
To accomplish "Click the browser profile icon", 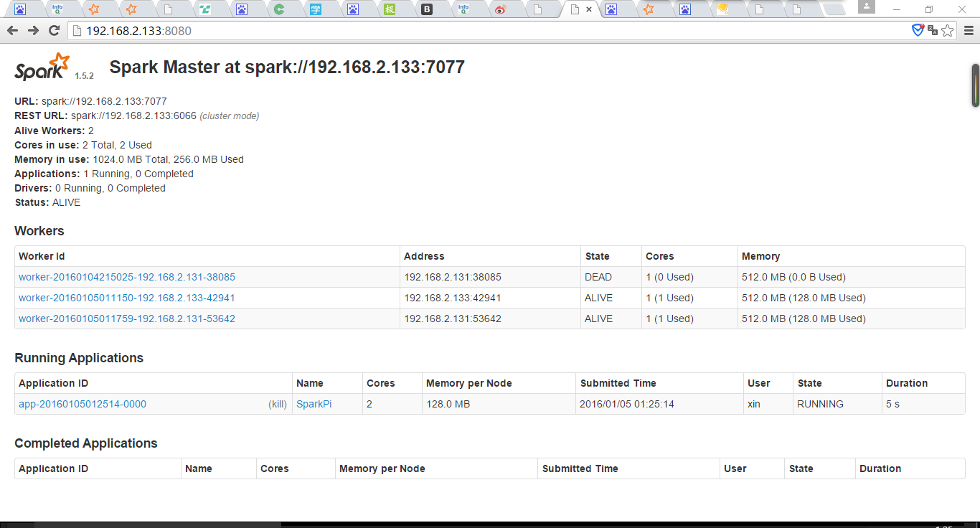I will point(865,9).
